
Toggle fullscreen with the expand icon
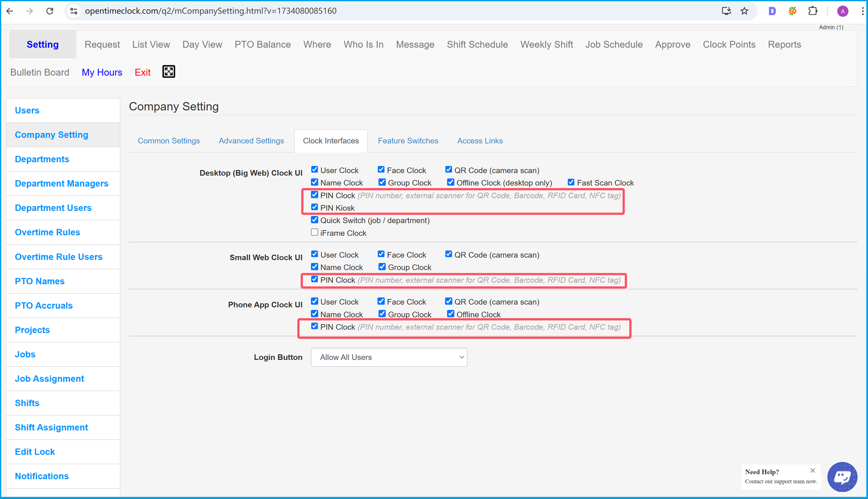[169, 72]
